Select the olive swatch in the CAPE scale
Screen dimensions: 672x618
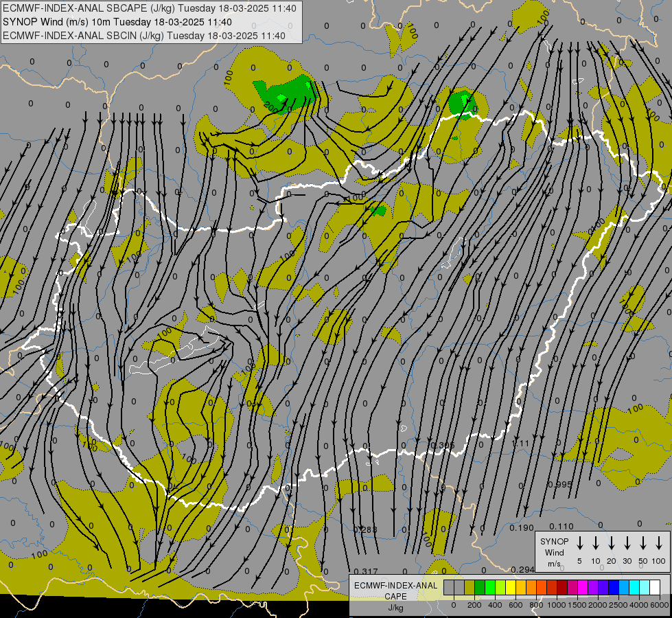click(470, 587)
